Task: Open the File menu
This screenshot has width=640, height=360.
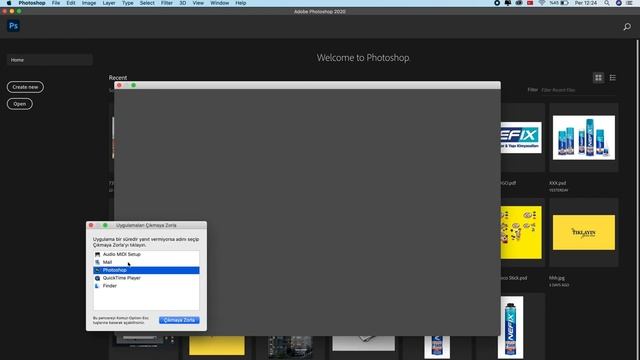Action: tap(56, 3)
